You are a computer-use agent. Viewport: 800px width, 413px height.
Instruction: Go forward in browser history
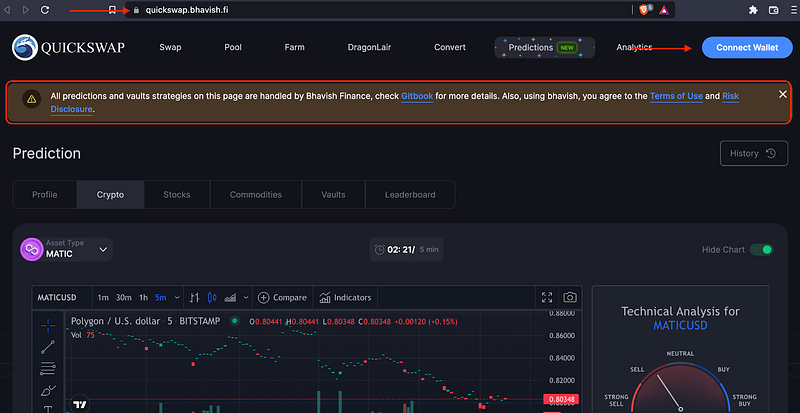(26, 10)
